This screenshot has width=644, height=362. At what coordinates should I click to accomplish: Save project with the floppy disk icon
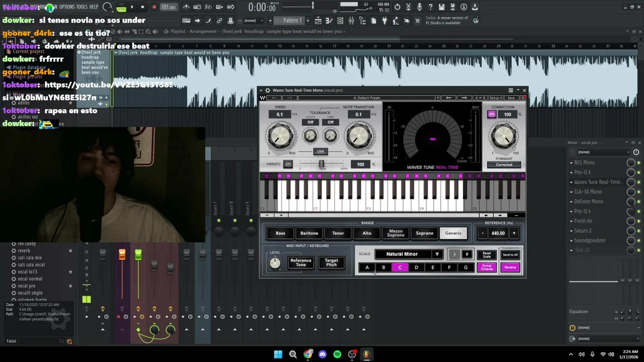442,7
